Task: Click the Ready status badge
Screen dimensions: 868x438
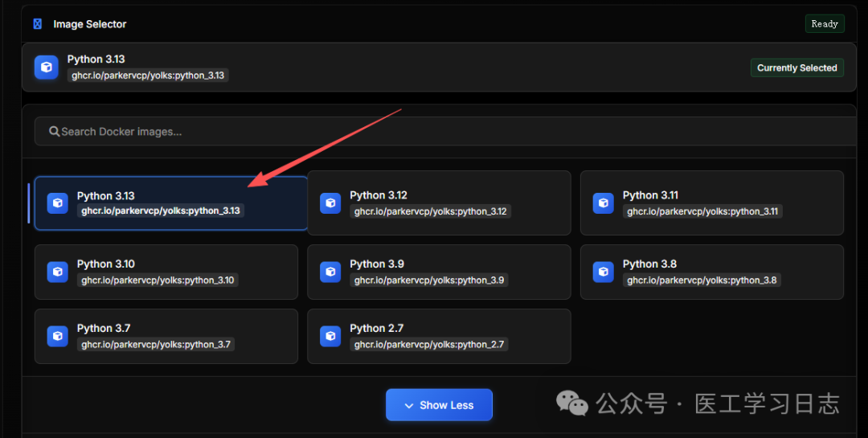Action: click(x=825, y=24)
